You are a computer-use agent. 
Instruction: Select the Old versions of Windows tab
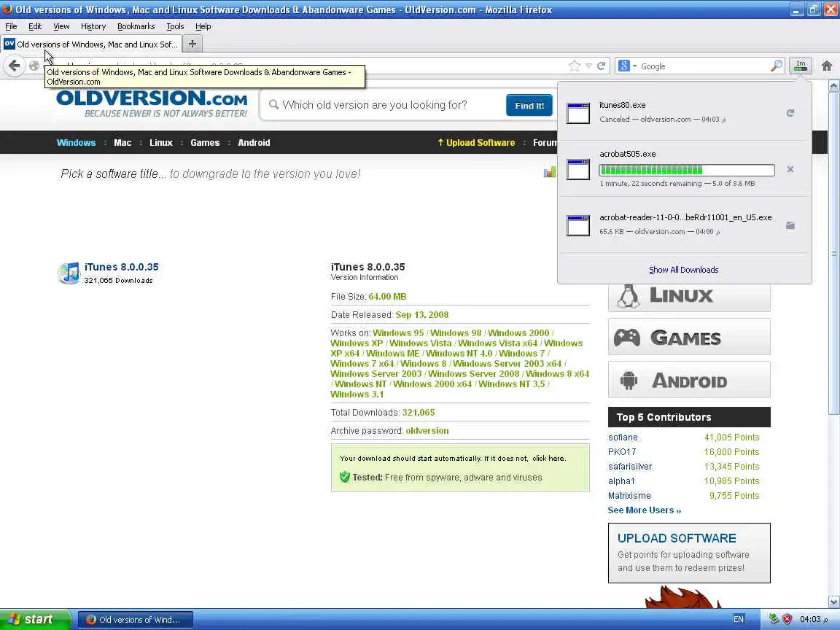[91, 44]
